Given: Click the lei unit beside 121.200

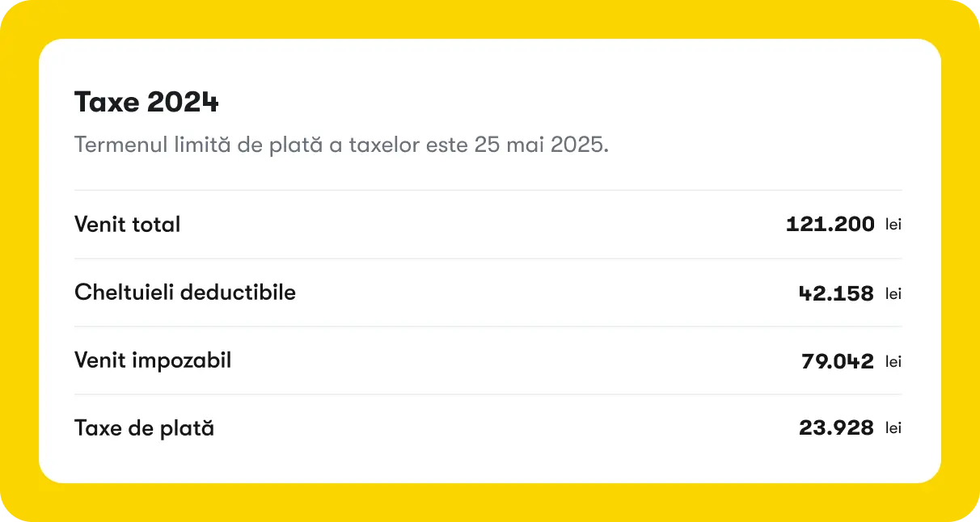Looking at the screenshot, I should pos(893,225).
